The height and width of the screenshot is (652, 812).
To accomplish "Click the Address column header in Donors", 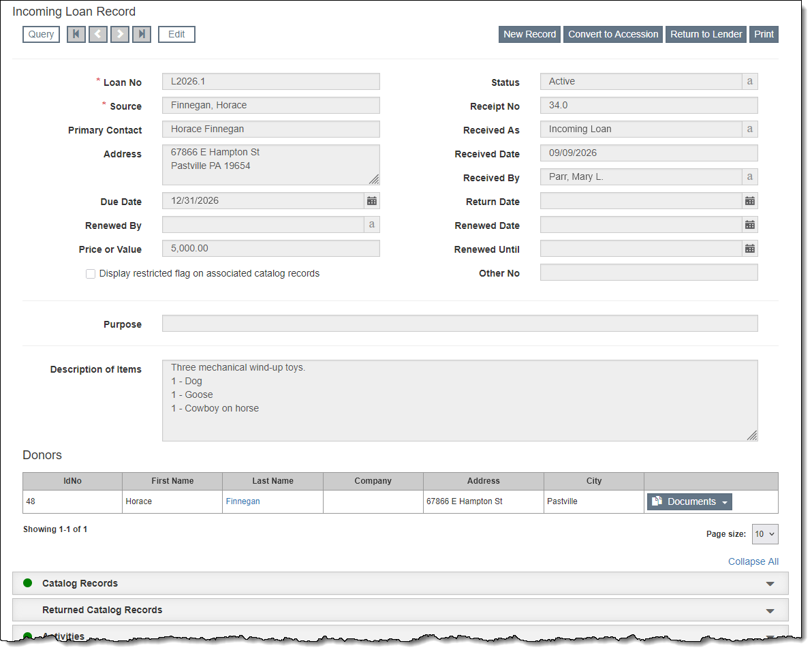I will pyautogui.click(x=484, y=481).
